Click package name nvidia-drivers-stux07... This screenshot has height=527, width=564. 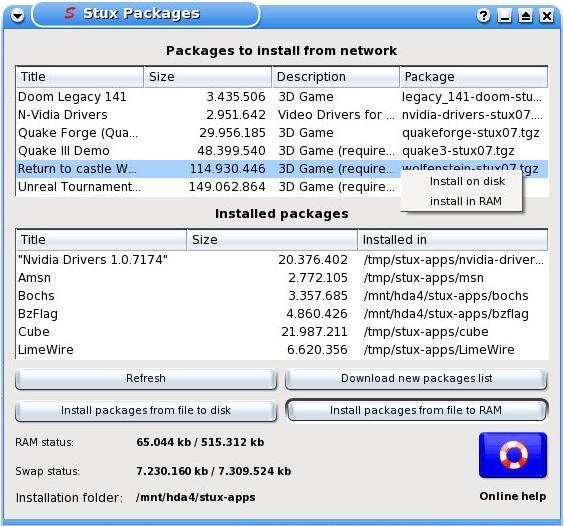click(x=472, y=115)
